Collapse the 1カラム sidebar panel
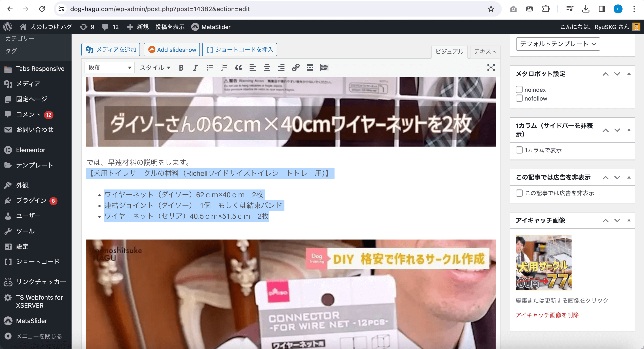Image resolution: width=644 pixels, height=349 pixels. point(629,130)
